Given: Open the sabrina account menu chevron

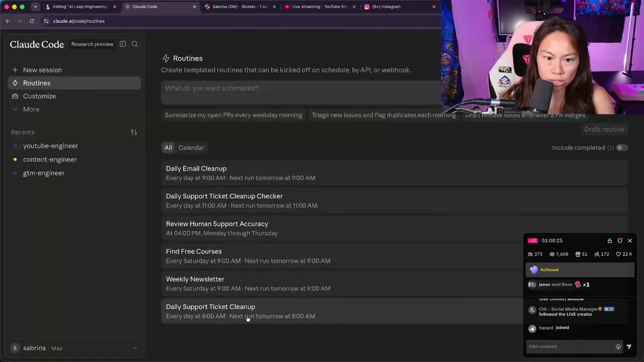Looking at the screenshot, I should pos(134,348).
